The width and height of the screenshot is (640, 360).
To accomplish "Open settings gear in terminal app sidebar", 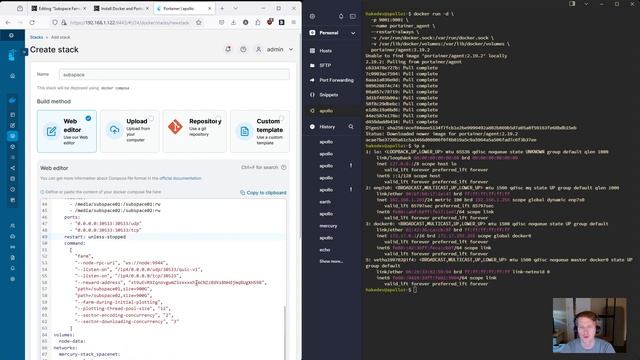I will [x=312, y=16].
